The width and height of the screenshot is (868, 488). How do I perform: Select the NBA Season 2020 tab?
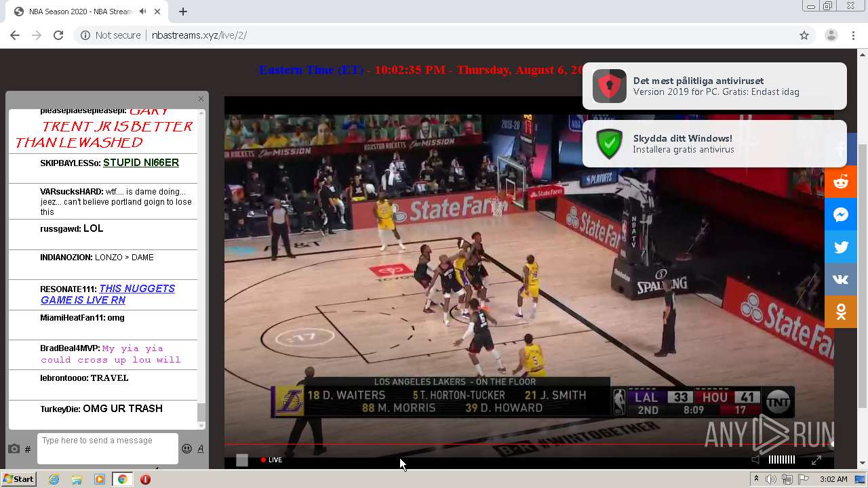tap(88, 12)
